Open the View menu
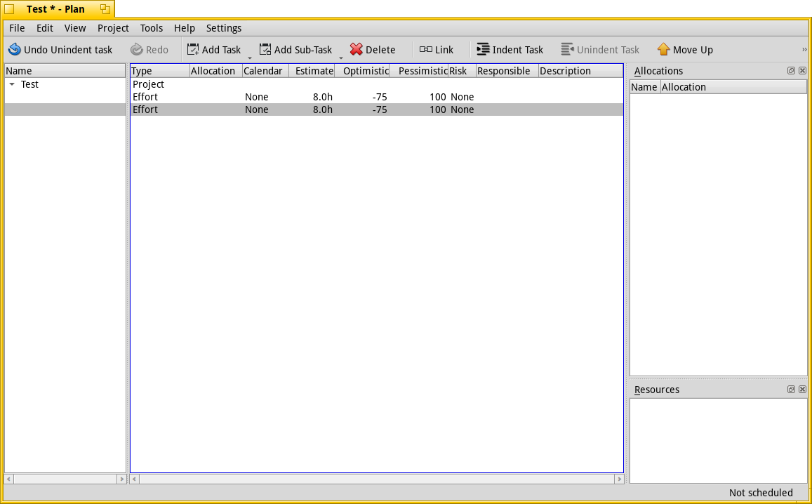This screenshot has width=812, height=504. (x=75, y=28)
